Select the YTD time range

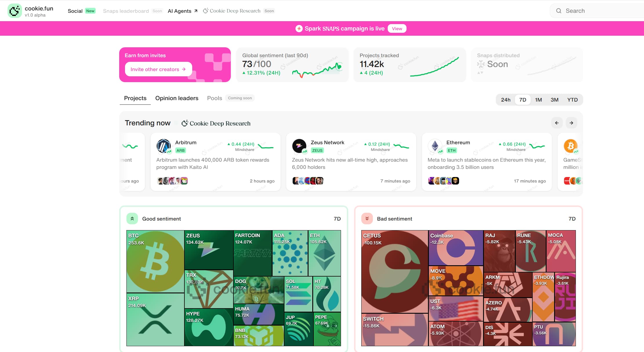pos(572,100)
